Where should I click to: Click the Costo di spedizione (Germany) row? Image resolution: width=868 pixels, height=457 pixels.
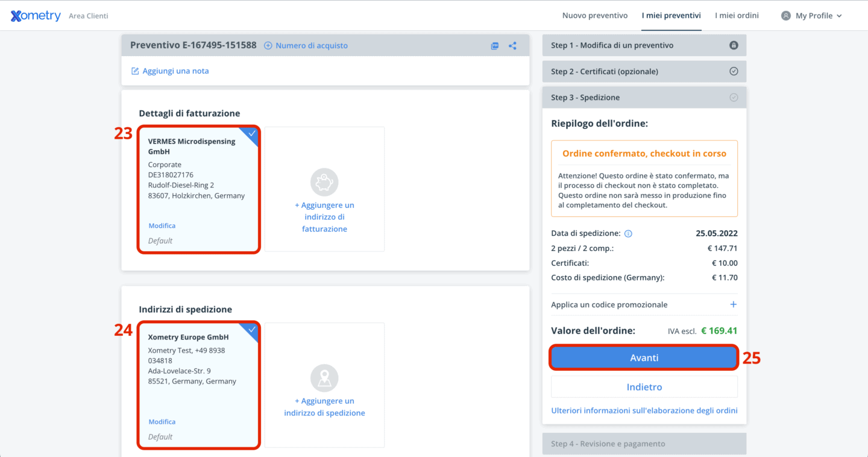point(644,278)
